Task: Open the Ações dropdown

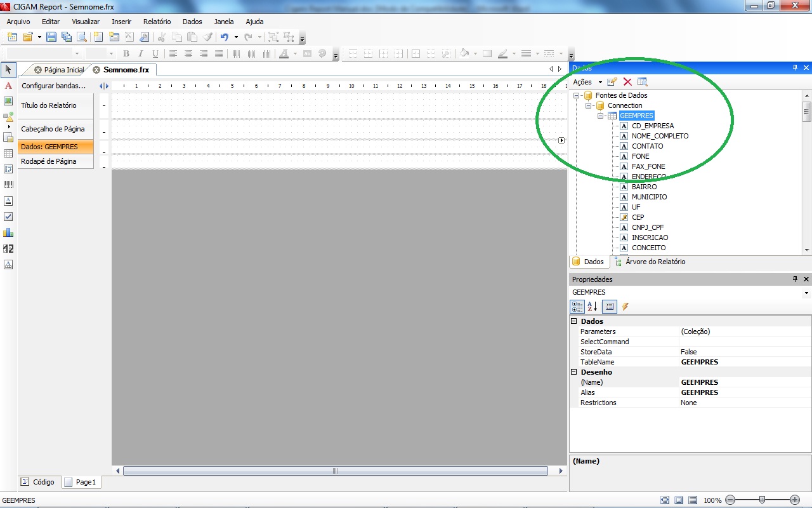Action: [x=587, y=82]
